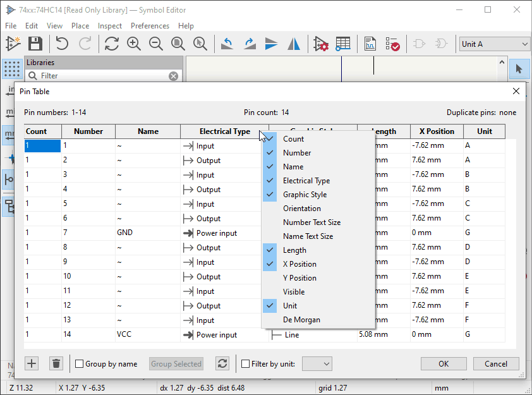This screenshot has width=532, height=395.
Task: Mirror symbol horizontally in toolbar
Action: coord(294,44)
